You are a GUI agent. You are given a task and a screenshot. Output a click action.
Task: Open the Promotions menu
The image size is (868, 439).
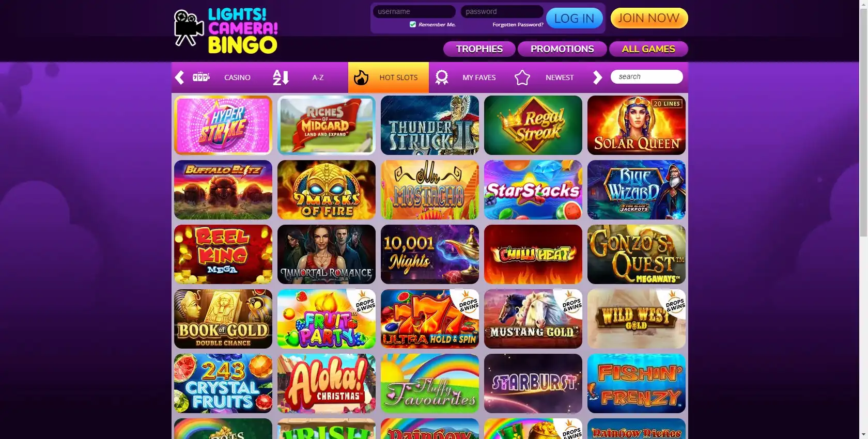[x=562, y=49]
